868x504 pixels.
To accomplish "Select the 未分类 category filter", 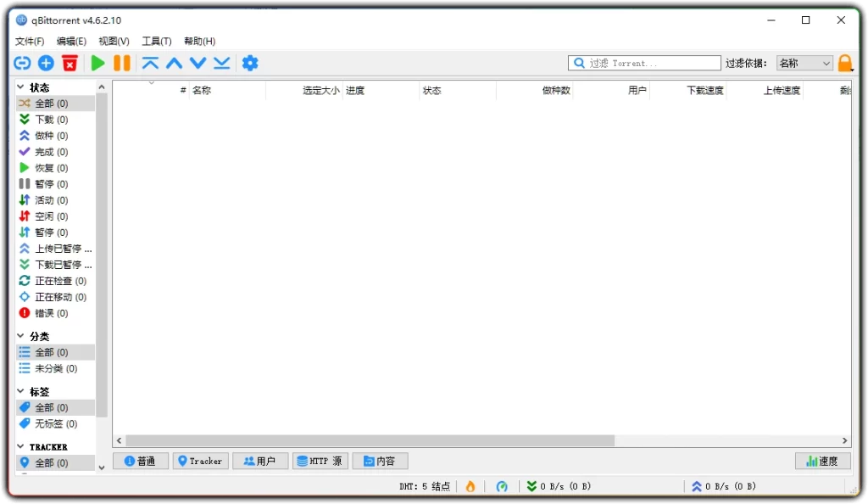I will pos(49,368).
